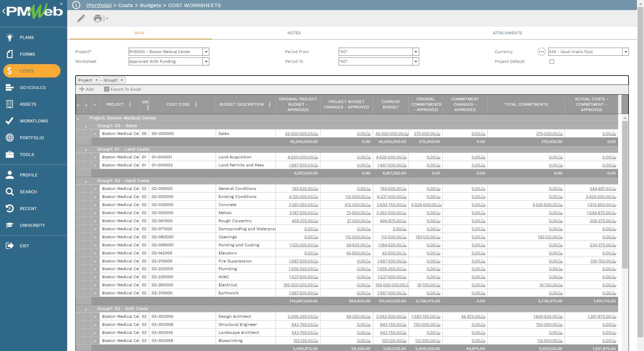
Task: Switch to the Attachments tab
Action: click(x=507, y=33)
